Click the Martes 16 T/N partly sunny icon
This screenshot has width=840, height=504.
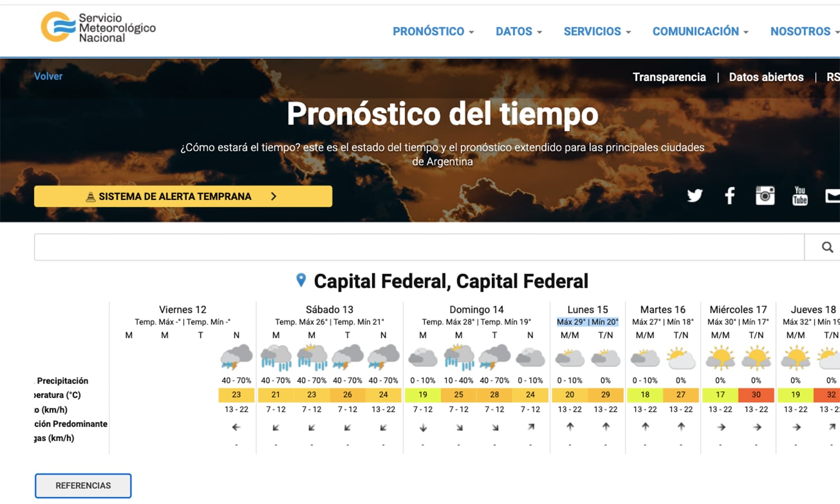click(x=681, y=358)
